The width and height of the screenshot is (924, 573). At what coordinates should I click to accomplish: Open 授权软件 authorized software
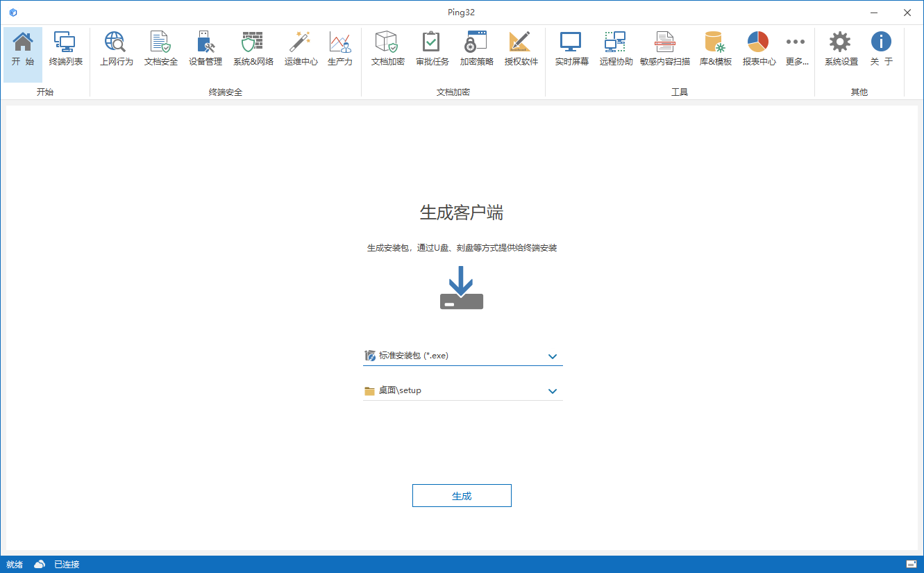point(521,49)
